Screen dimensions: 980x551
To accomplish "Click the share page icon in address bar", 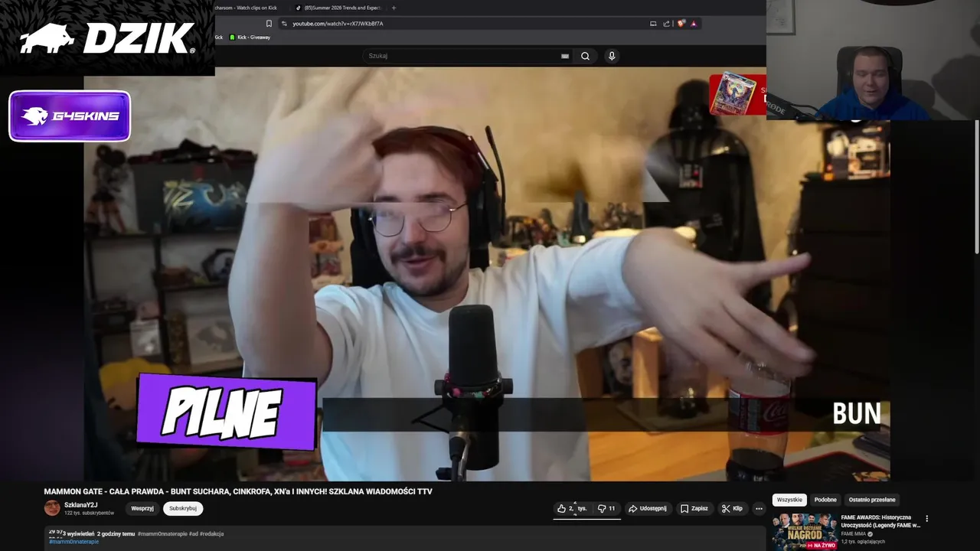I will click(x=666, y=24).
